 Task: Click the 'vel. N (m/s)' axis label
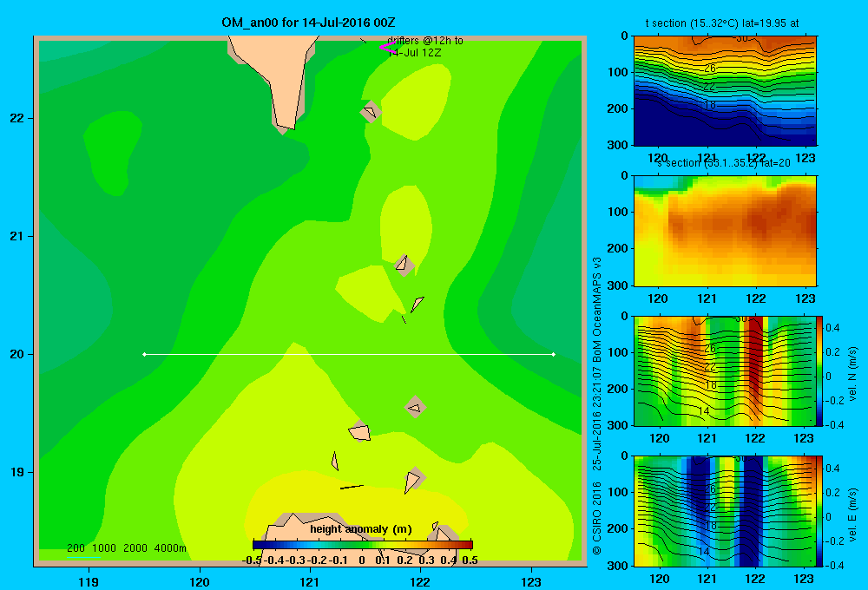click(852, 374)
